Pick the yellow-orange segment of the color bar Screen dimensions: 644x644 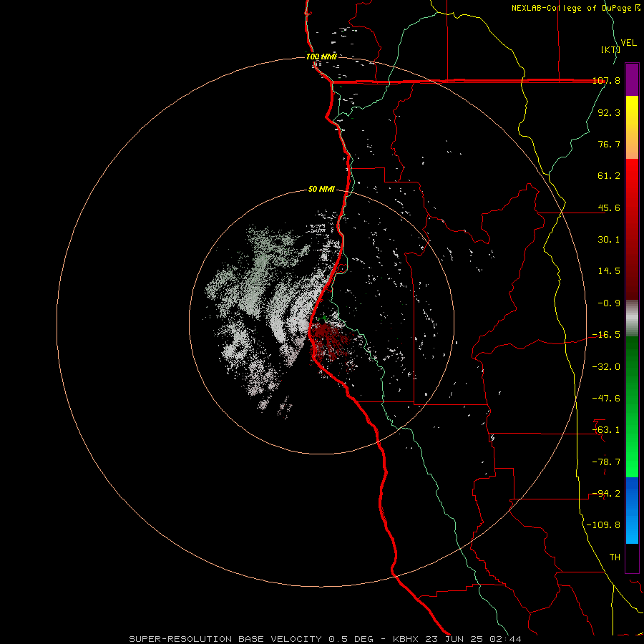(x=632, y=127)
